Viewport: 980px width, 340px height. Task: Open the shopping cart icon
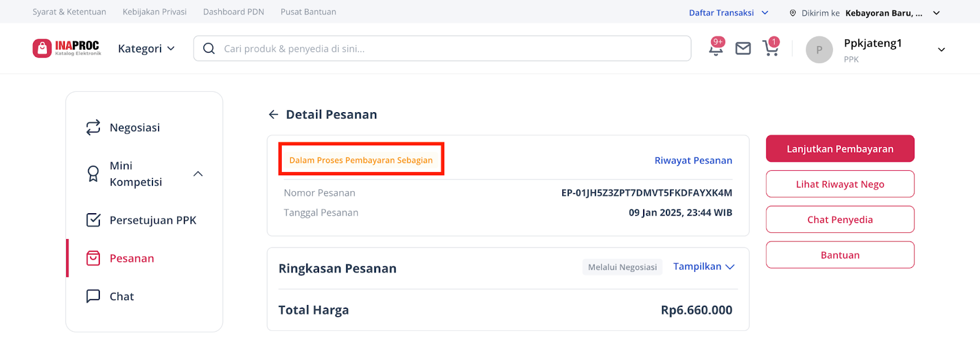click(771, 48)
